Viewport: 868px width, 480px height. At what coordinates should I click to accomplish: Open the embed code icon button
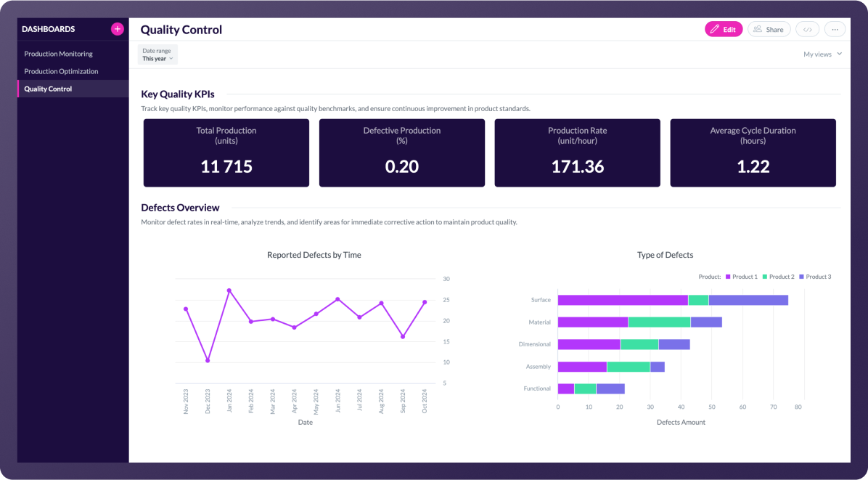pyautogui.click(x=807, y=29)
